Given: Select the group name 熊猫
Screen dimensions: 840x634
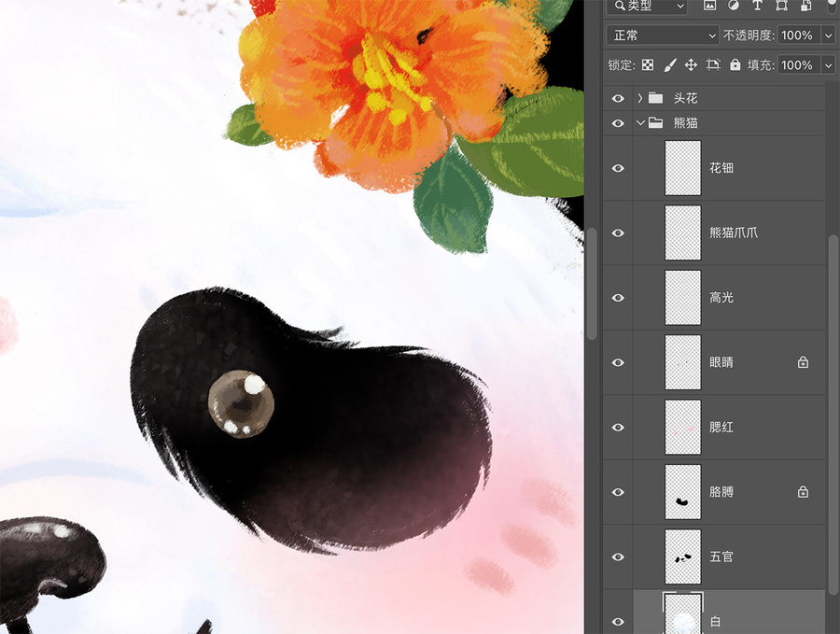Looking at the screenshot, I should 685,123.
